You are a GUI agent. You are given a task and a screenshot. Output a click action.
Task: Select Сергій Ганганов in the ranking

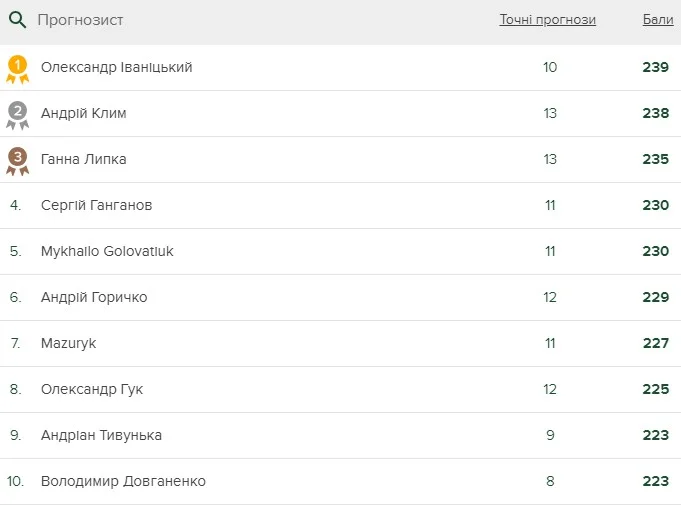(x=96, y=205)
